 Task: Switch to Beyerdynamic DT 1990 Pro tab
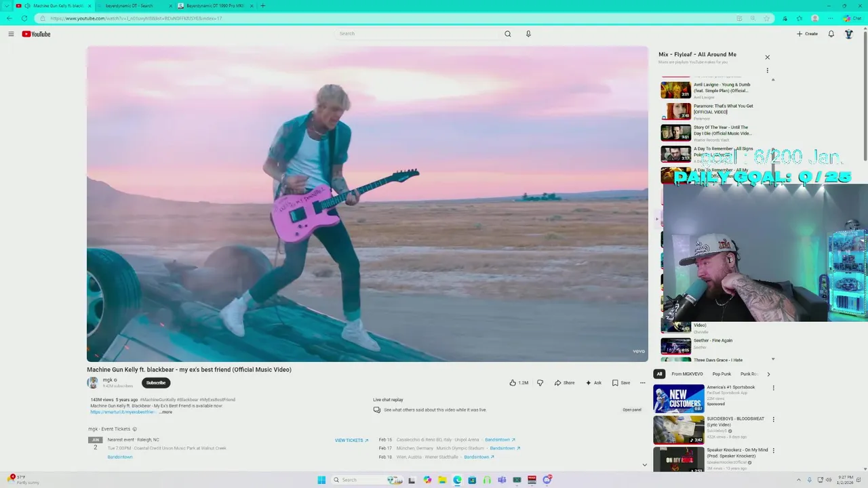pyautogui.click(x=215, y=5)
